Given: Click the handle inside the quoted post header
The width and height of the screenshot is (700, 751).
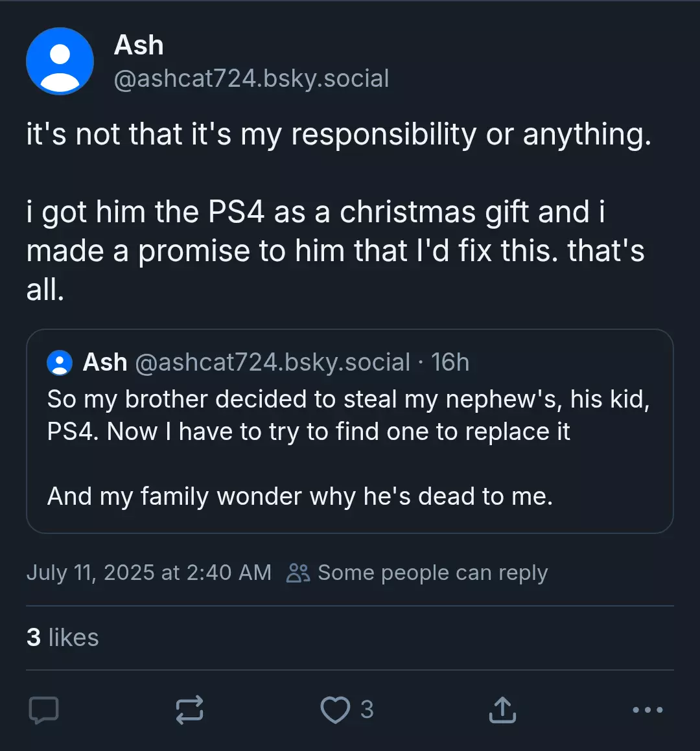Looking at the screenshot, I should (273, 362).
